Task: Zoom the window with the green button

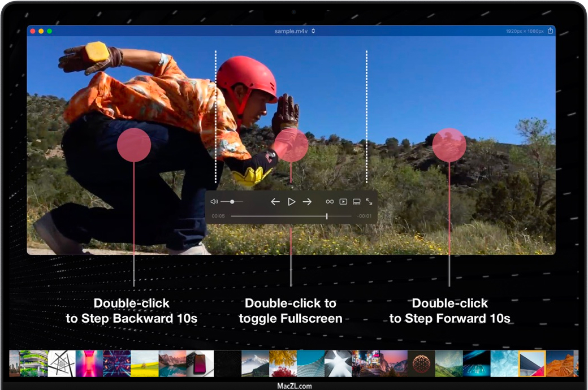Action: point(50,31)
